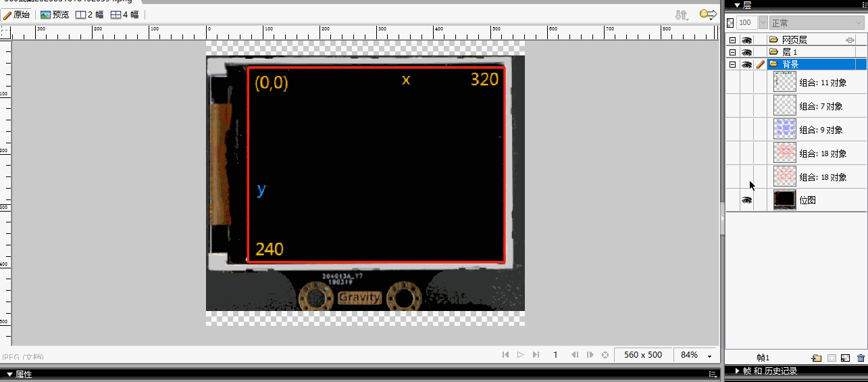Click thumbnail of 组合: 11 对象

785,82
